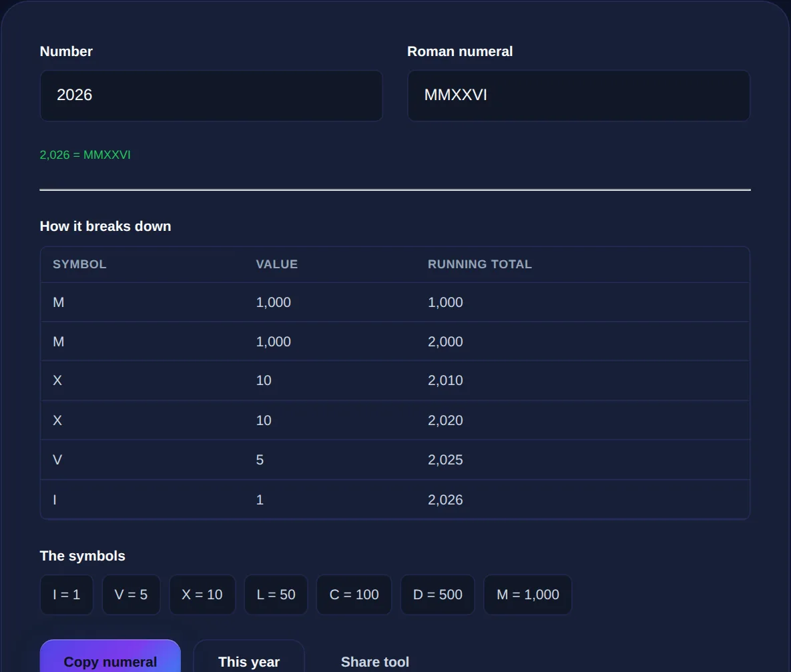Select value 1,000 in the row totaling 2,000

[x=274, y=342]
